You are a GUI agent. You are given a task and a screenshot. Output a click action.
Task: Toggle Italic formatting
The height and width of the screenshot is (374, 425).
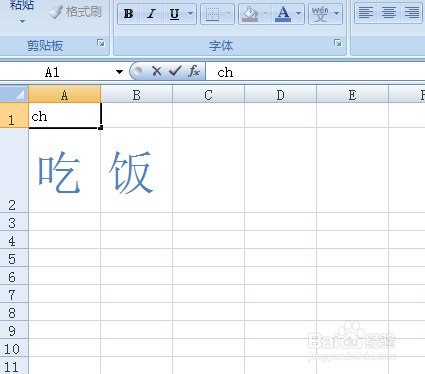click(x=152, y=14)
